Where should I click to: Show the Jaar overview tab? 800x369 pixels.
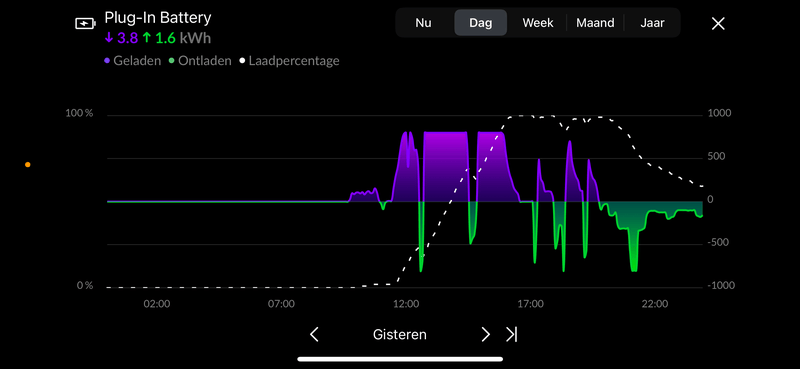point(652,23)
